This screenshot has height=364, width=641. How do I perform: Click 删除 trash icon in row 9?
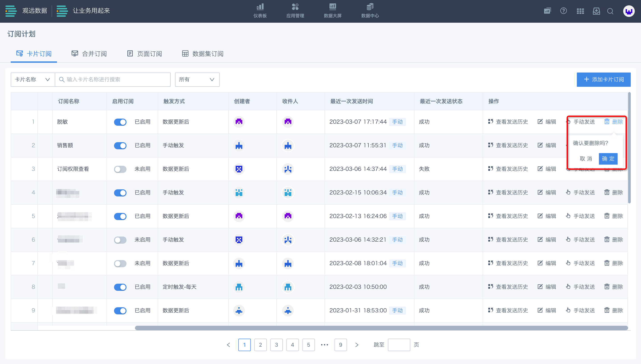click(x=607, y=310)
